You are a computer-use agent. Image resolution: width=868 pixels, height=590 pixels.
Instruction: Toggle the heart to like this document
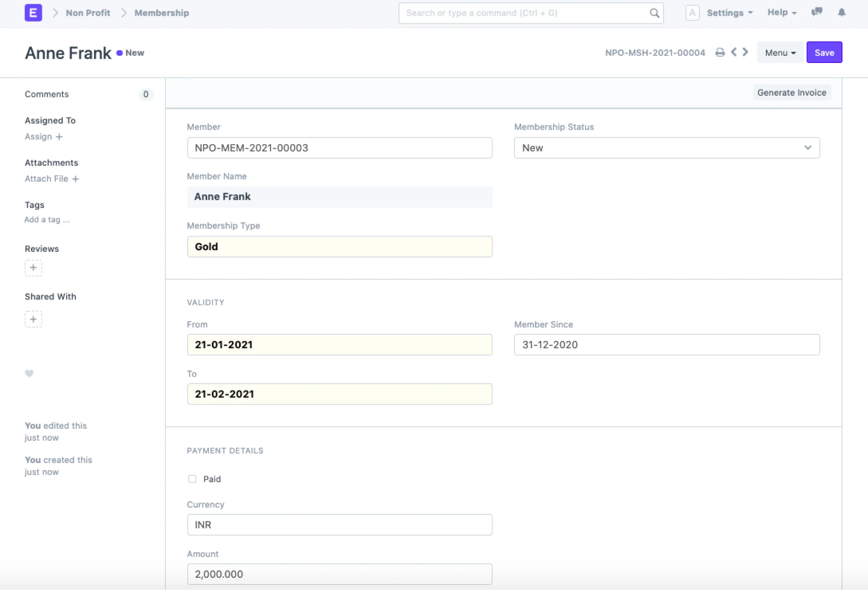click(x=29, y=373)
